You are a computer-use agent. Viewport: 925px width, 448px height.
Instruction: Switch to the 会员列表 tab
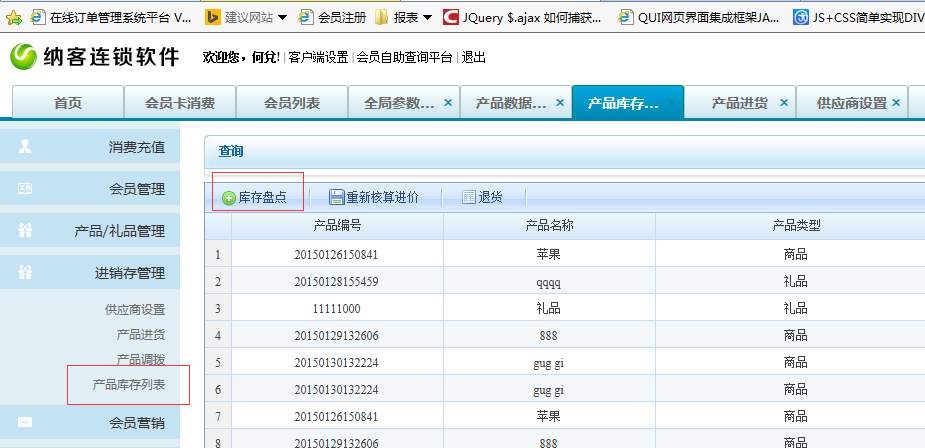click(x=291, y=103)
